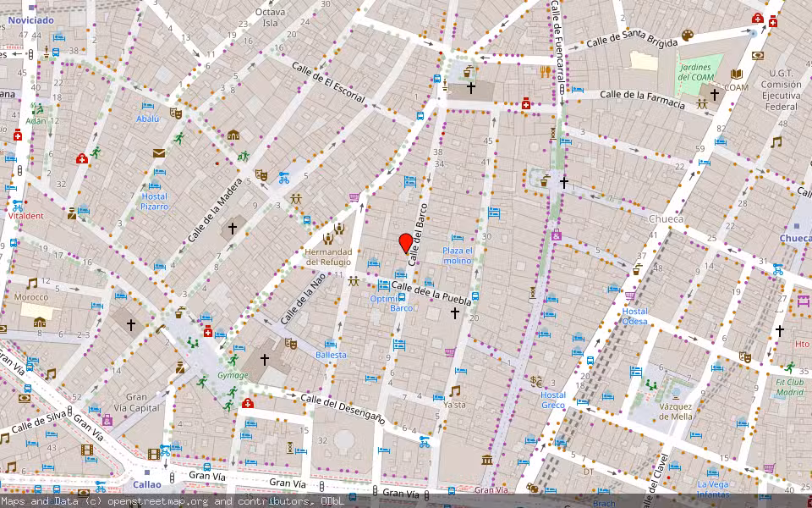Click the telephone icon left of Gymage plaza
Image resolution: width=812 pixels, height=508 pixels.
click(161, 328)
